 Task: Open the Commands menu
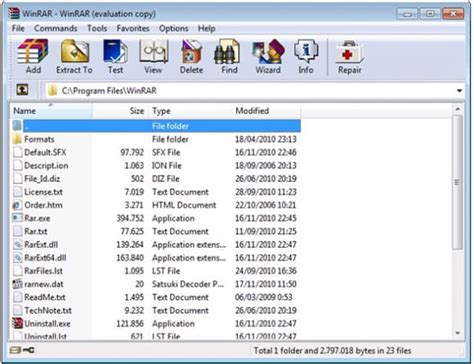[56, 28]
